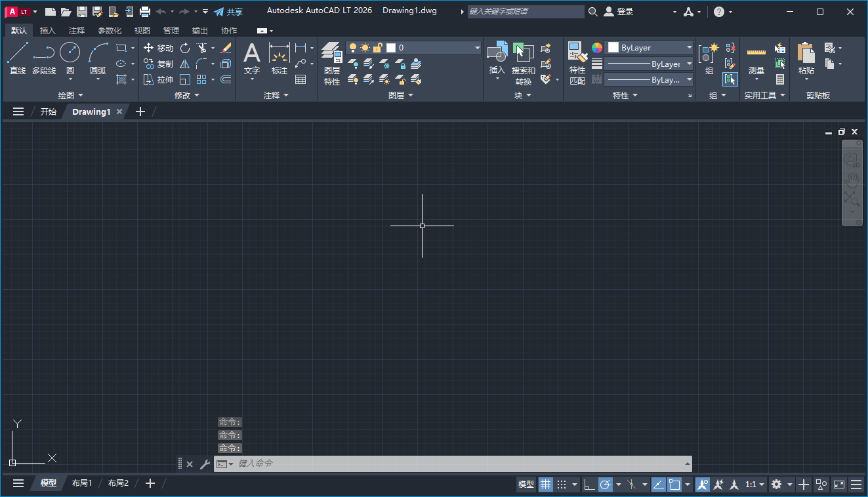
Task: Toggle ortho mode in status bar
Action: point(589,484)
